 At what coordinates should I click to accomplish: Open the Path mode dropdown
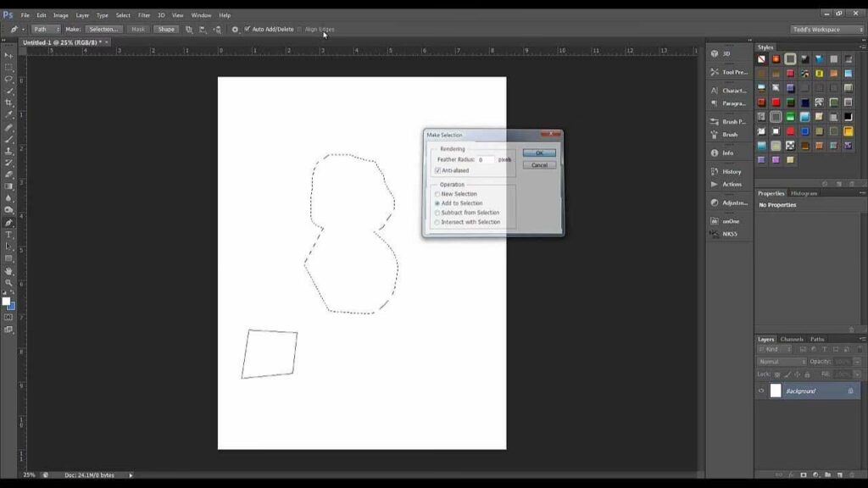click(x=46, y=29)
